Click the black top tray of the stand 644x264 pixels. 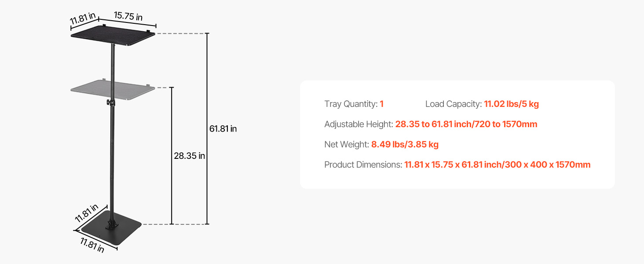113,37
